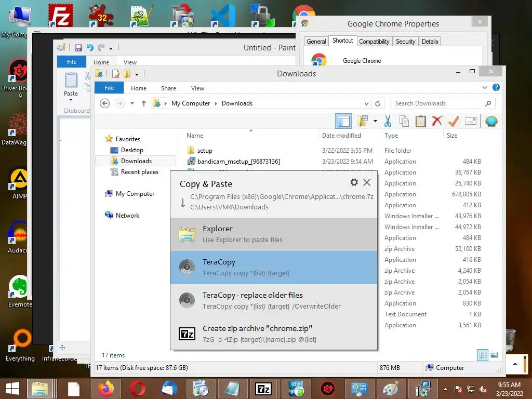Click the muted volume tray icon
Viewport: 532px width, 399px height.
483,389
